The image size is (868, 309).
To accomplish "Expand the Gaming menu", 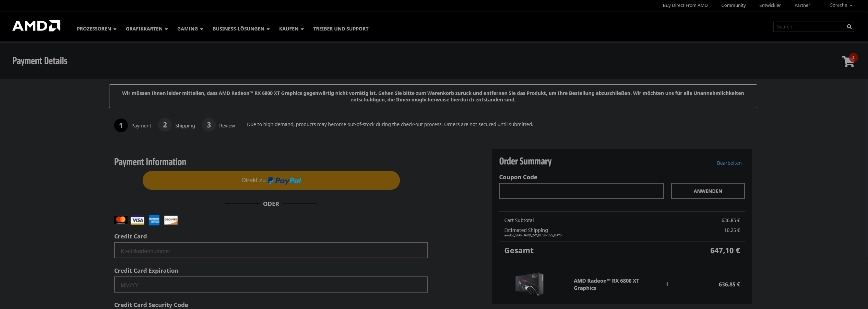I will pos(190,29).
